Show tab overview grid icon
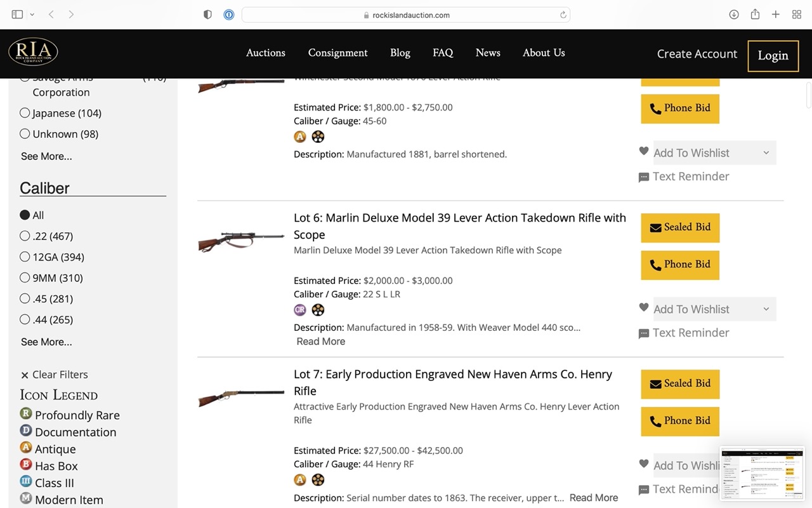This screenshot has width=812, height=508. click(x=797, y=14)
